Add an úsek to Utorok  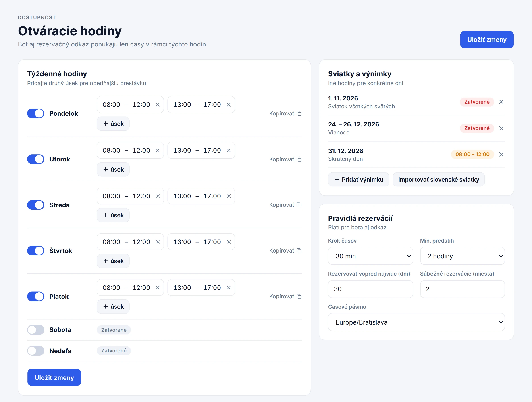point(113,170)
